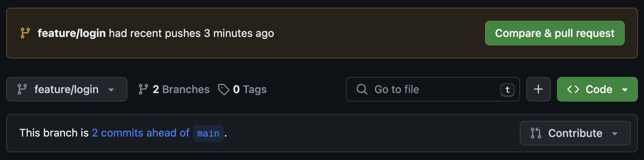
Task: Expand the feature/login branch dropdown arrow
Action: (111, 90)
